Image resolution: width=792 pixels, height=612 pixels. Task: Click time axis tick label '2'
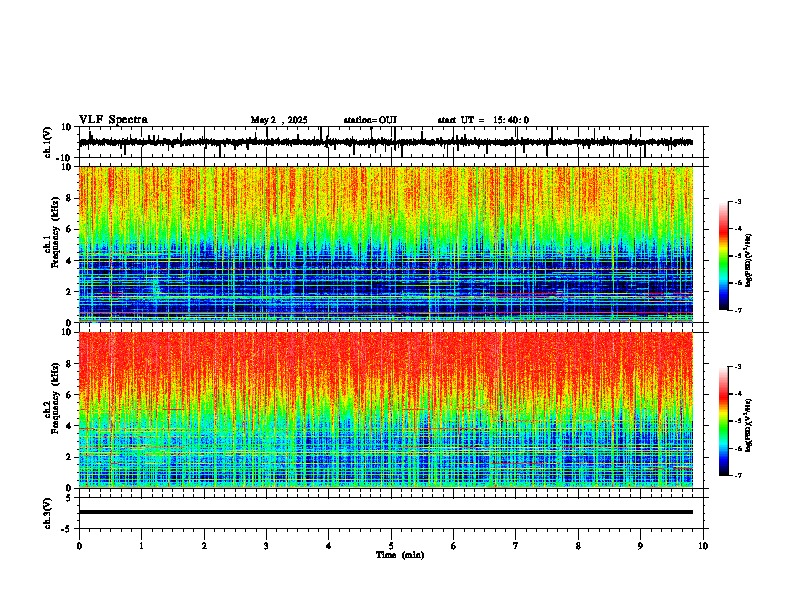pos(204,546)
